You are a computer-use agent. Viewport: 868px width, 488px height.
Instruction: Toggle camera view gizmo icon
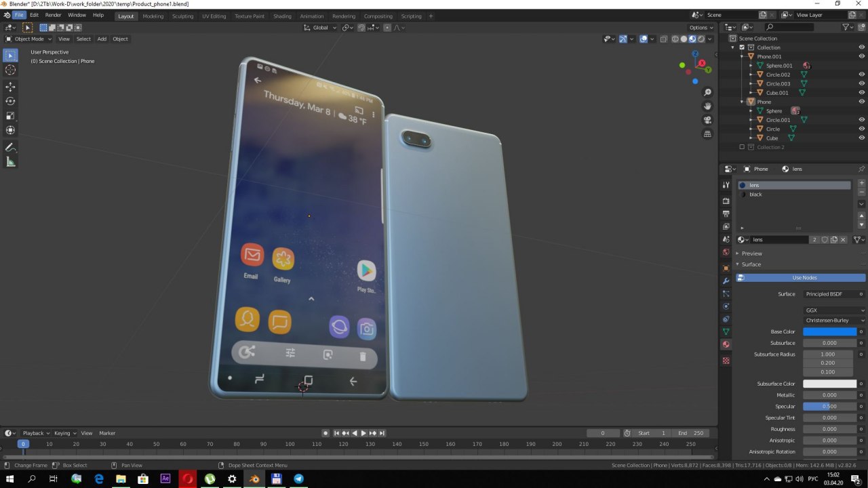(x=707, y=120)
